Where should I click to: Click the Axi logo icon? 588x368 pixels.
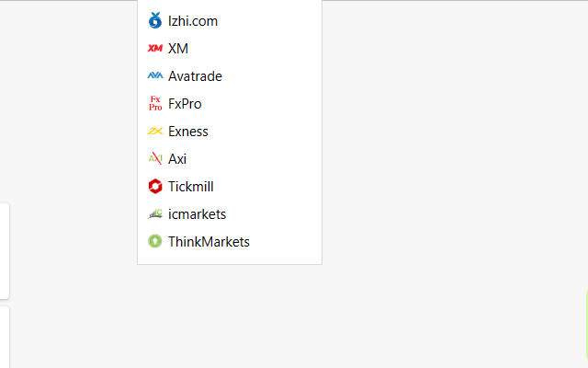[154, 159]
